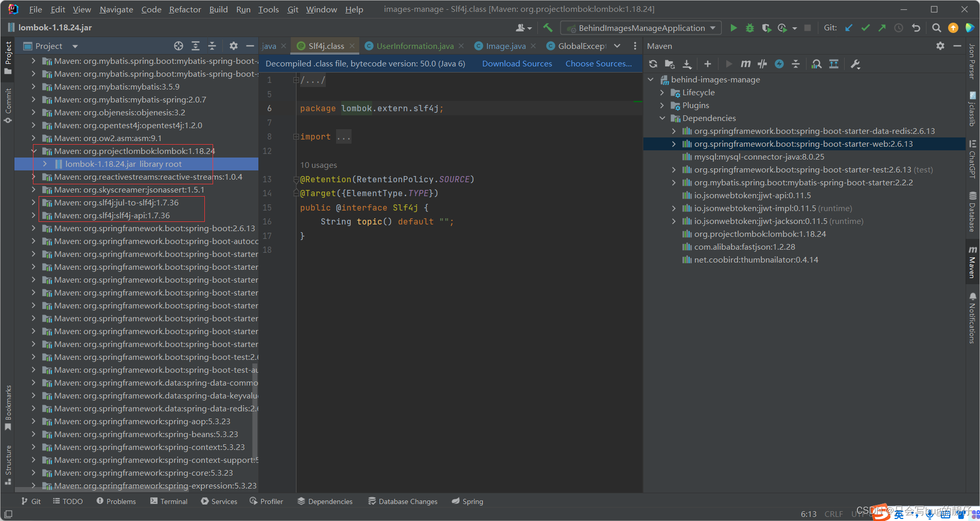Viewport: 980px width, 521px height.
Task: Close the Slf4j.class editor tab
Action: tap(352, 46)
